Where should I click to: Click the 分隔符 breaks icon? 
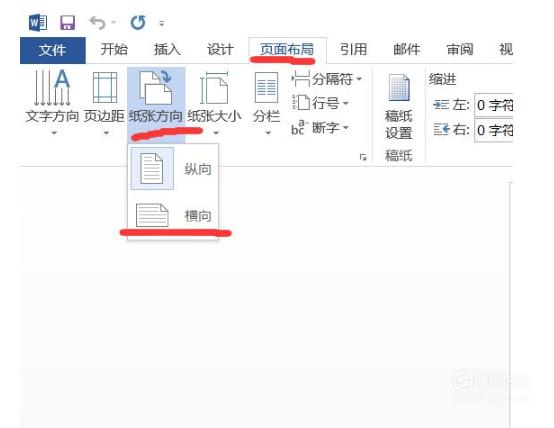(x=301, y=79)
